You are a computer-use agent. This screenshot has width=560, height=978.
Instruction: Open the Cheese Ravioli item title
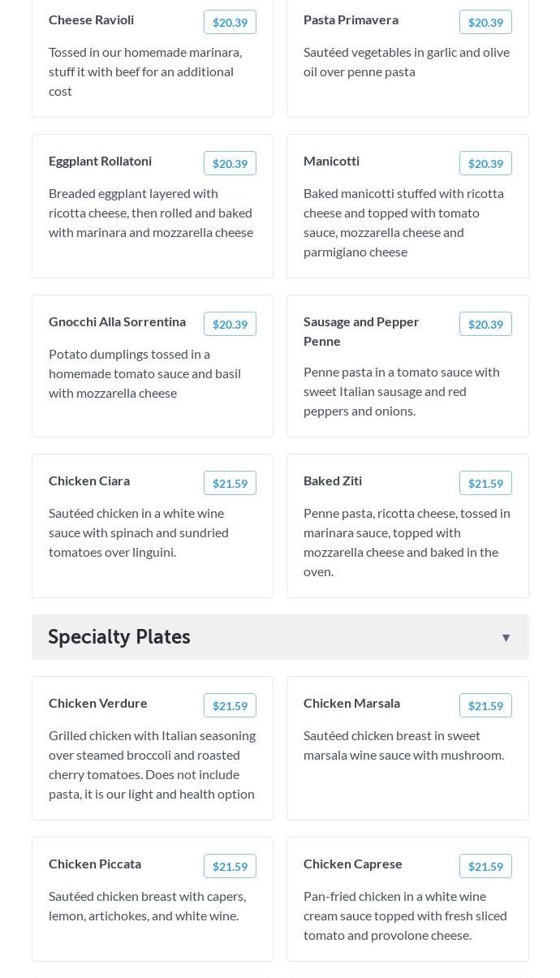(91, 19)
